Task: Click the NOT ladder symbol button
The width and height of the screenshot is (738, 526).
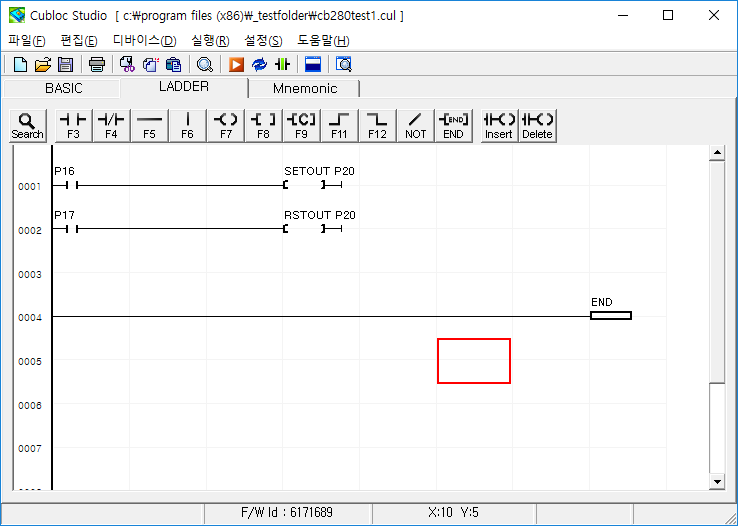Action: (415, 124)
